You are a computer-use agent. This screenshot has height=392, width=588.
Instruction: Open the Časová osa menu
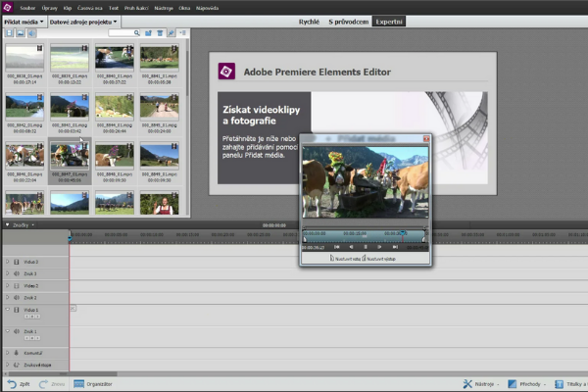click(x=89, y=8)
